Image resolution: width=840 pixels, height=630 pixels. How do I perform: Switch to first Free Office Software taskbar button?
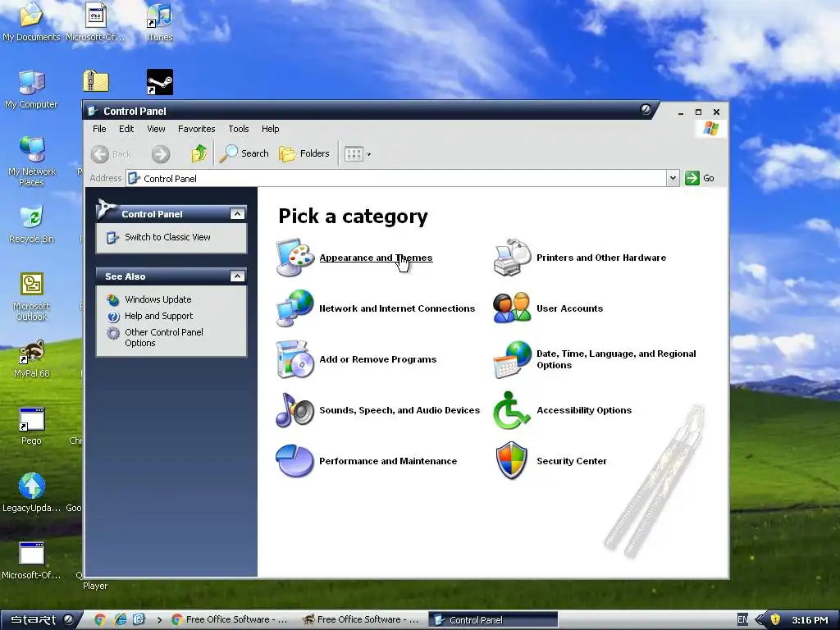[x=231, y=620]
